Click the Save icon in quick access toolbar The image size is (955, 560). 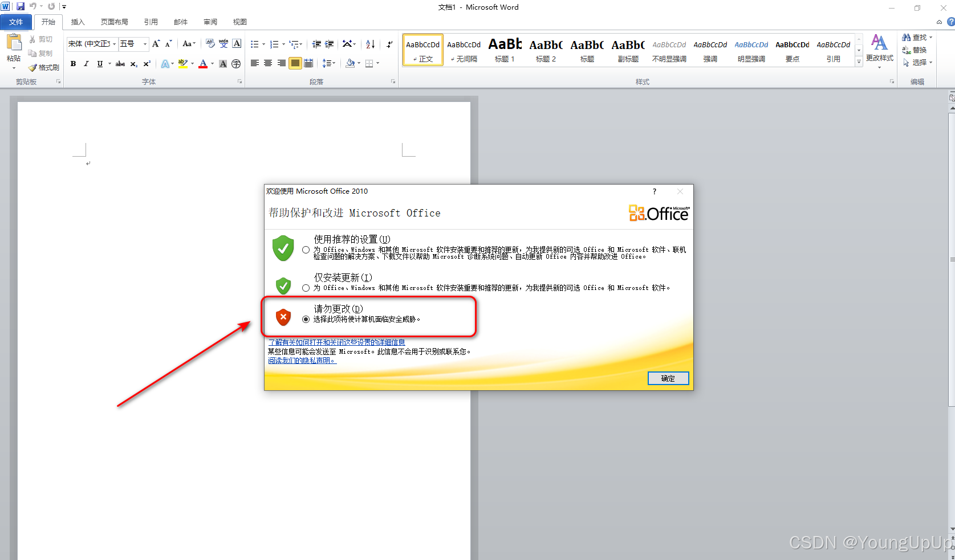pyautogui.click(x=21, y=6)
